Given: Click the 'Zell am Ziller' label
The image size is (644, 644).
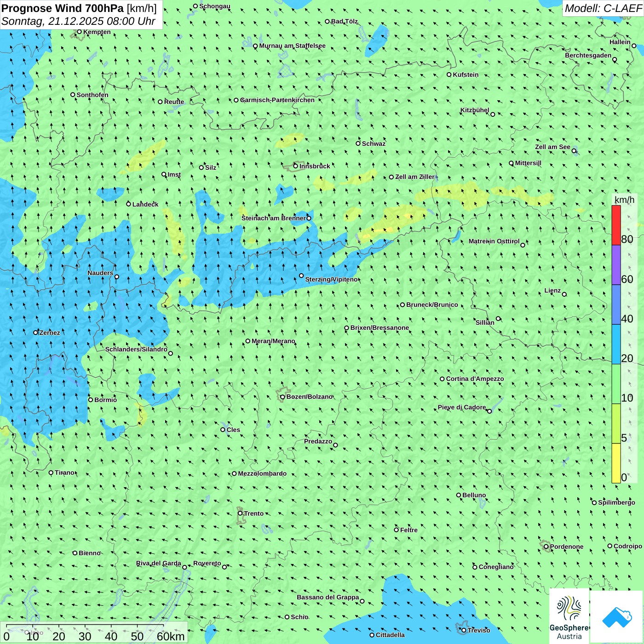Looking at the screenshot, I should tap(414, 177).
